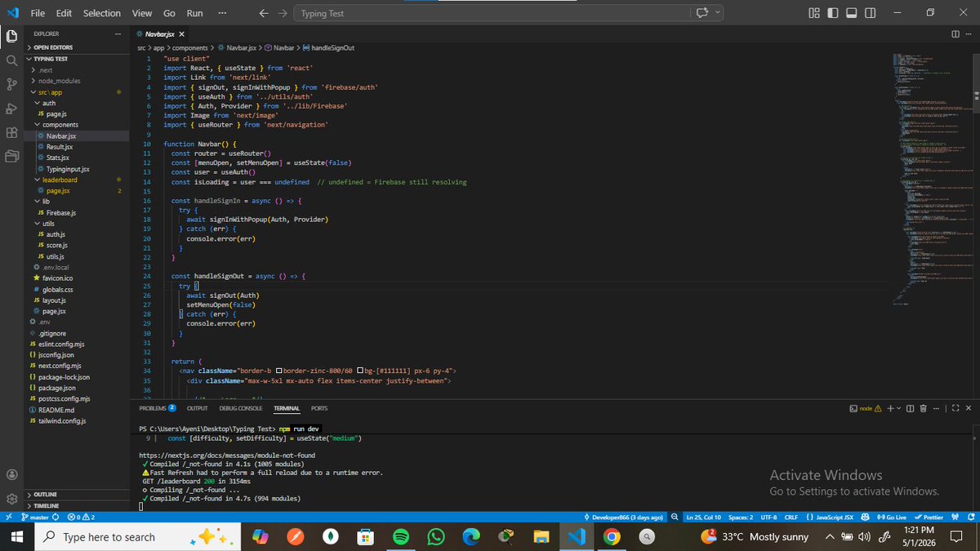The height and width of the screenshot is (551, 980).
Task: Open the Selection menu
Action: click(102, 13)
